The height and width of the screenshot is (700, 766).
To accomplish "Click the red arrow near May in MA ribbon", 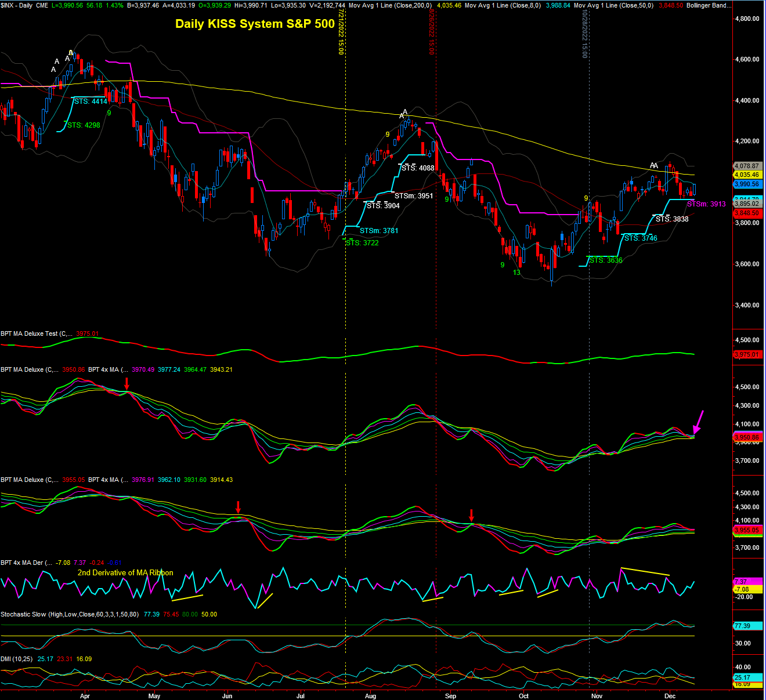I will click(x=127, y=383).
